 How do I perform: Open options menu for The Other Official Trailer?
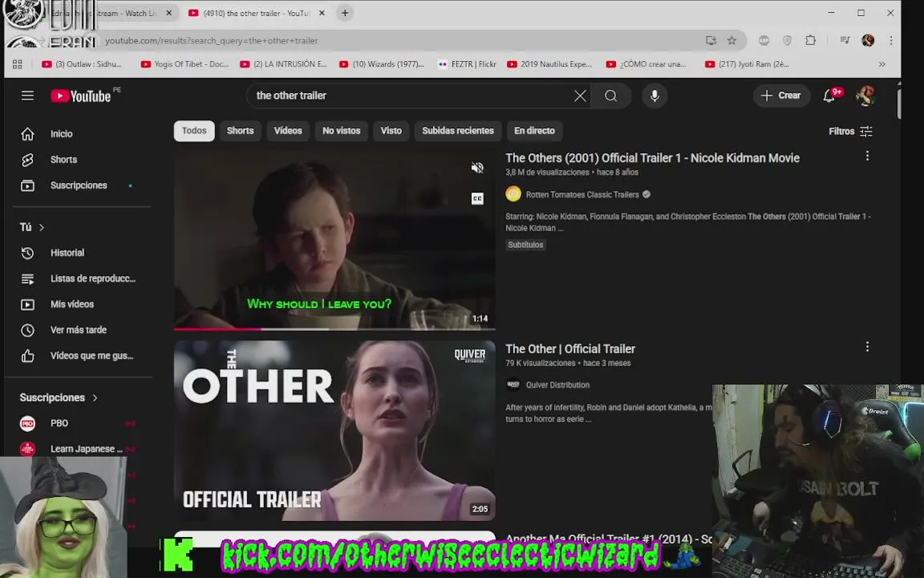[x=867, y=347]
